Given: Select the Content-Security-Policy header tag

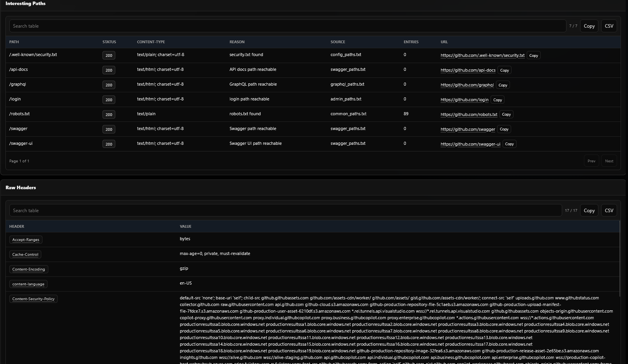Looking at the screenshot, I should (34, 299).
